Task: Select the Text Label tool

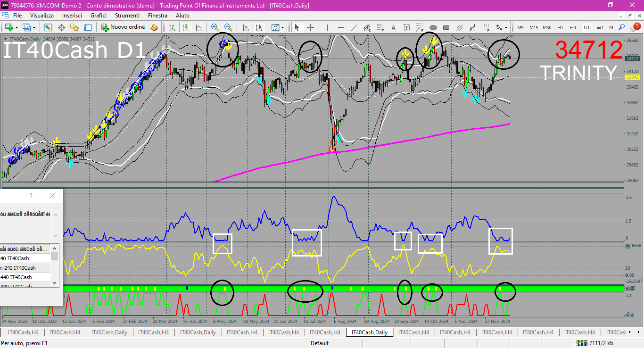Action: coord(407,27)
